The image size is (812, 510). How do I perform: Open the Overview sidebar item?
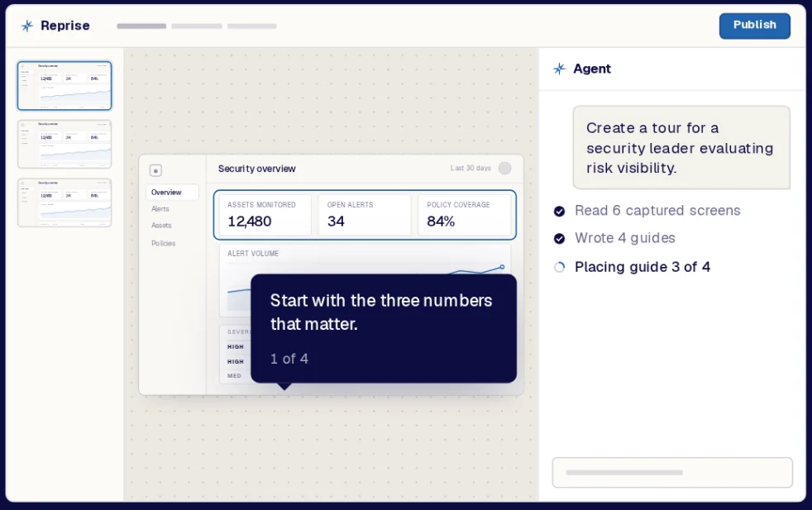173,192
